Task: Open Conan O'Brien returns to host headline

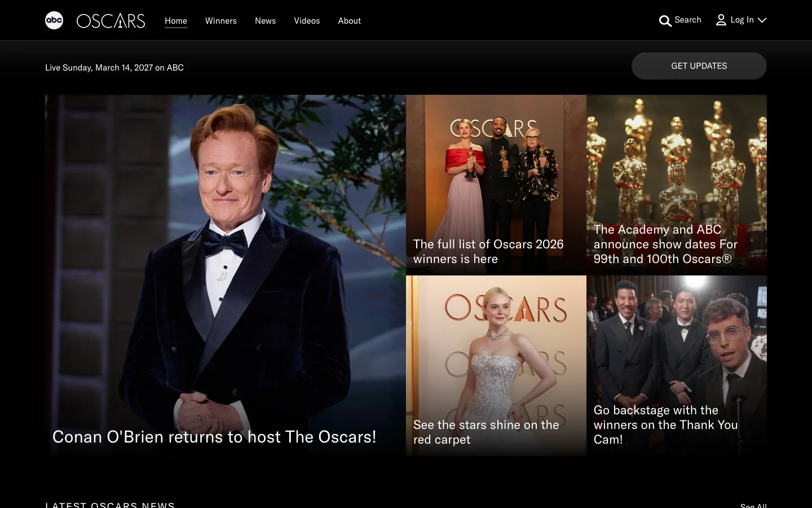Action: tap(214, 437)
